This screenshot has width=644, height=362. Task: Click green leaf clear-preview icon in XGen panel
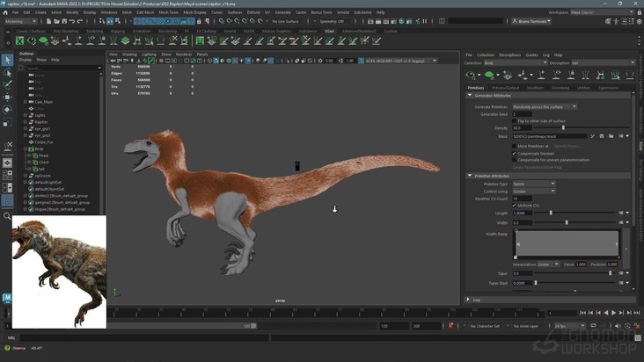point(489,75)
